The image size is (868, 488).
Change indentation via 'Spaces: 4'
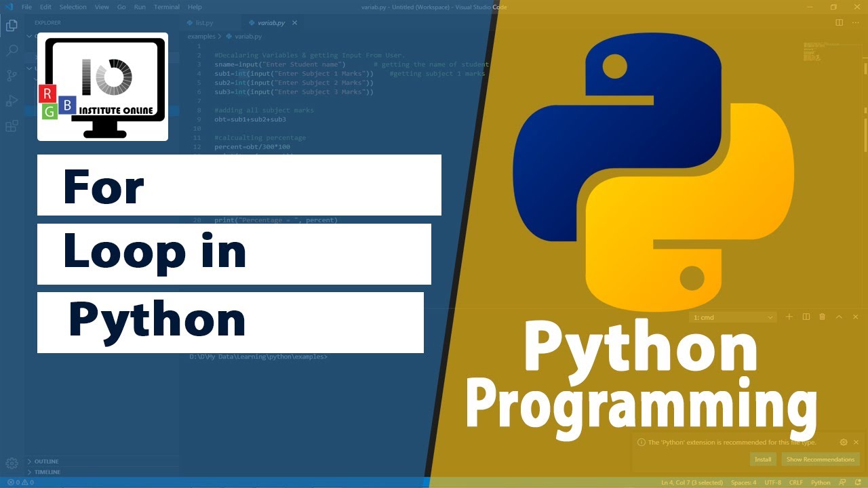pyautogui.click(x=743, y=483)
